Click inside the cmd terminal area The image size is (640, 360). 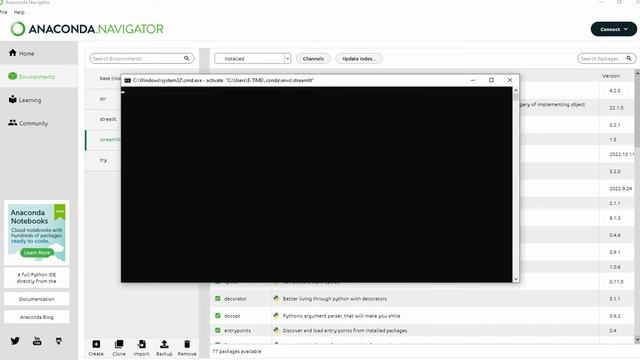click(317, 184)
